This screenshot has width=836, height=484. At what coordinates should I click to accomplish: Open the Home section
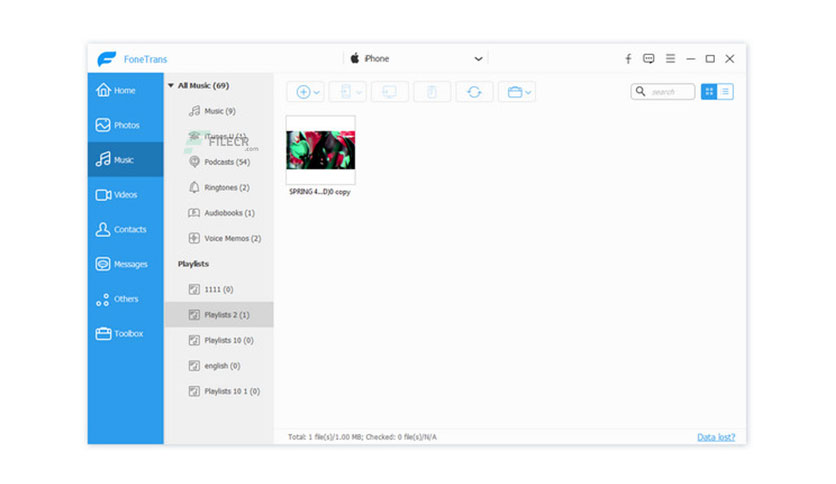[125, 90]
